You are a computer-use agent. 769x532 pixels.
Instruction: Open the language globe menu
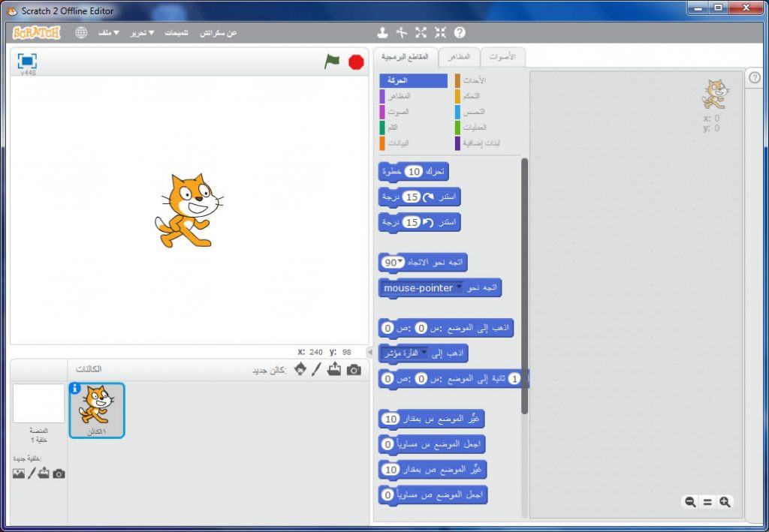[81, 33]
